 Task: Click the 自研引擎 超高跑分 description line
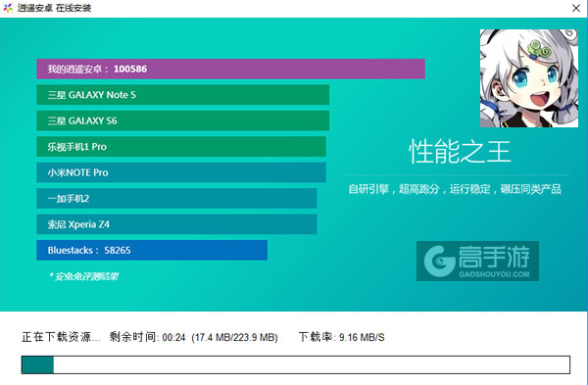click(x=455, y=189)
